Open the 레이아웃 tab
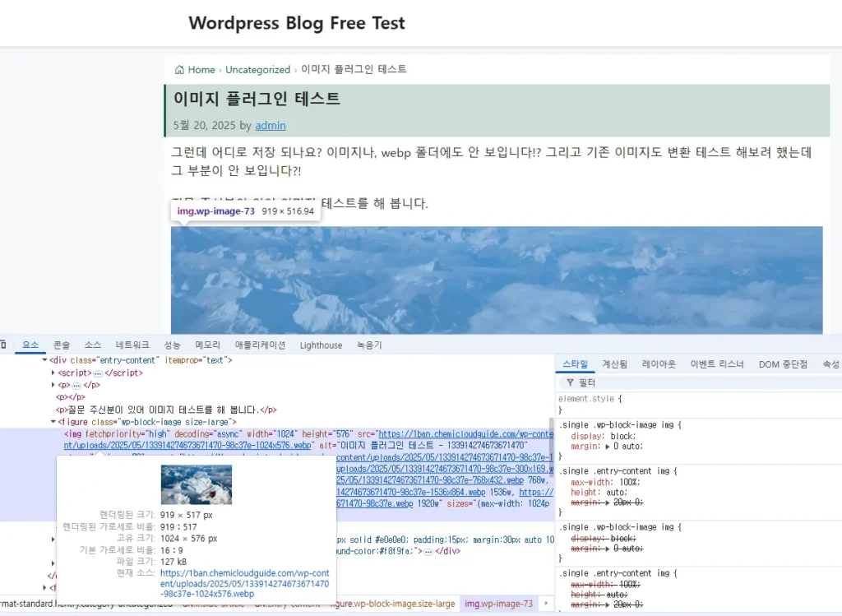 point(659,364)
